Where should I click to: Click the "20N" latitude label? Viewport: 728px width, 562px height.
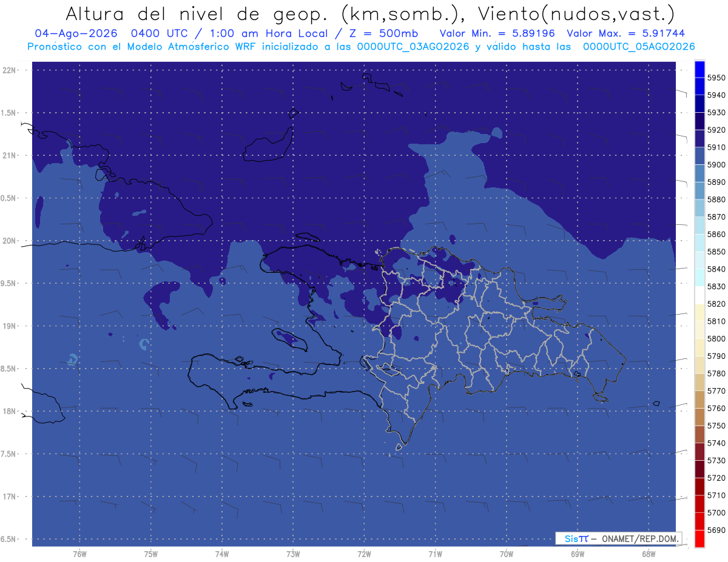click(9, 241)
